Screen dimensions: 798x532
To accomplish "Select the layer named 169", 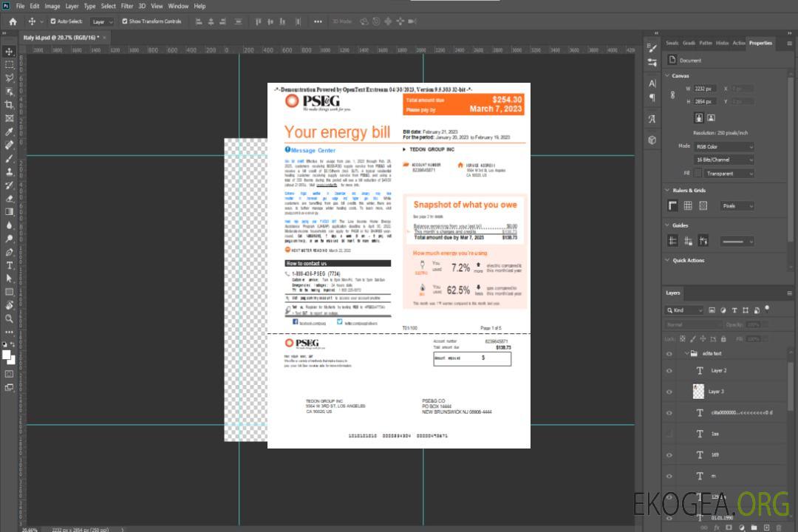I will (x=715, y=454).
